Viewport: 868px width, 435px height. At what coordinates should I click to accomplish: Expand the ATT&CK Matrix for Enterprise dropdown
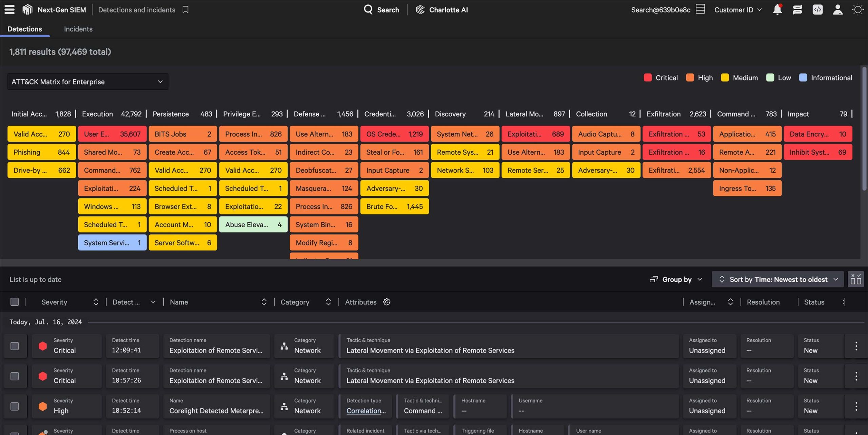click(x=88, y=81)
